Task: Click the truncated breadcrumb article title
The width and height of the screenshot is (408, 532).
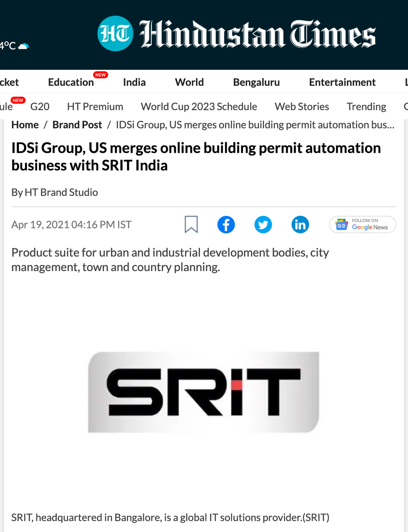Action: click(x=255, y=125)
